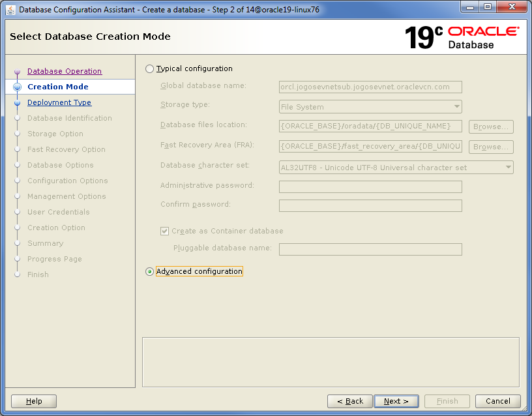Click the Administrative password field
Image resolution: width=532 pixels, height=416 pixels.
pyautogui.click(x=370, y=187)
